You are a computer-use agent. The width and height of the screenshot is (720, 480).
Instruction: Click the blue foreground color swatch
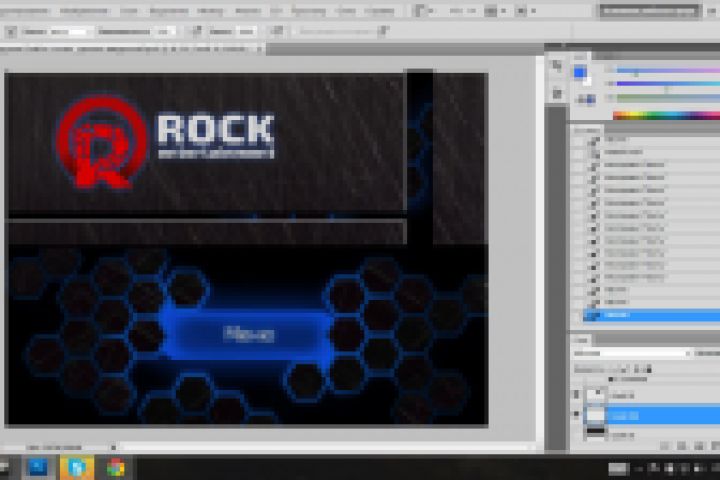(579, 72)
